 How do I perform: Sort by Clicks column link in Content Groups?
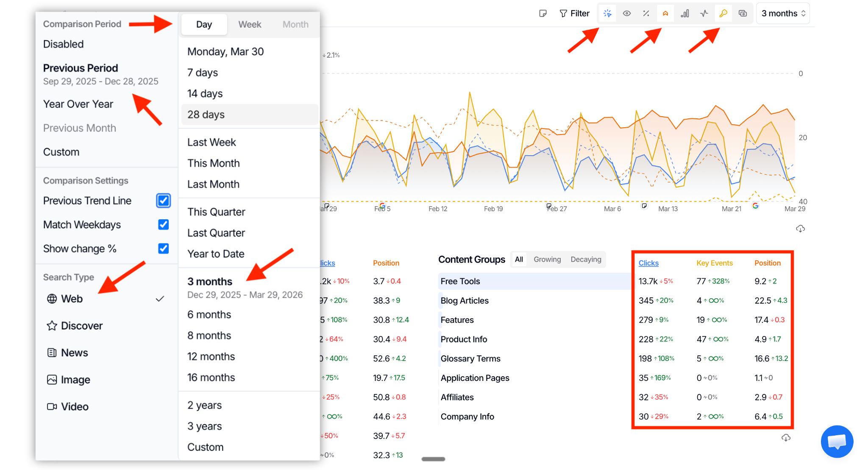[x=648, y=263]
